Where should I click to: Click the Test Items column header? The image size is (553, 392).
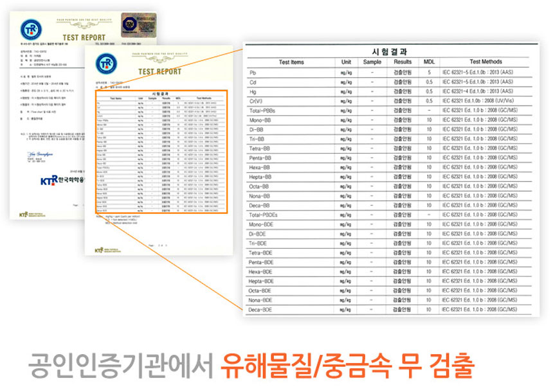[x=291, y=62]
